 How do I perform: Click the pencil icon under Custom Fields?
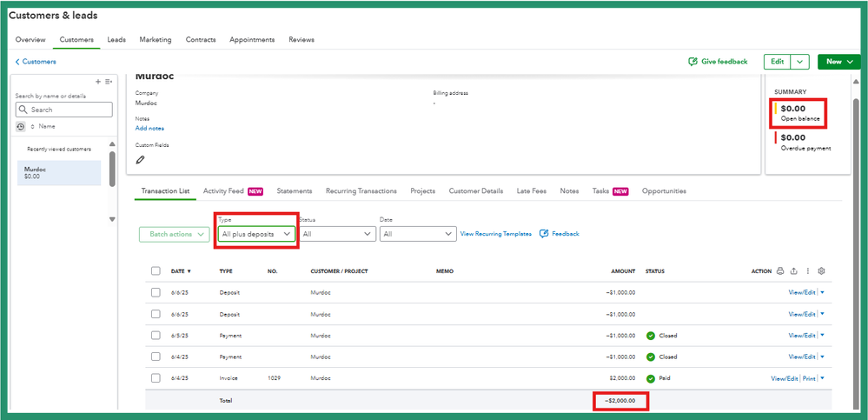(140, 160)
